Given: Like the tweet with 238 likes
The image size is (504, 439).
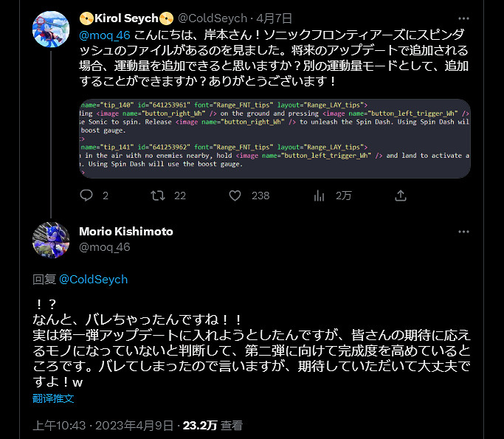Looking at the screenshot, I should [235, 196].
